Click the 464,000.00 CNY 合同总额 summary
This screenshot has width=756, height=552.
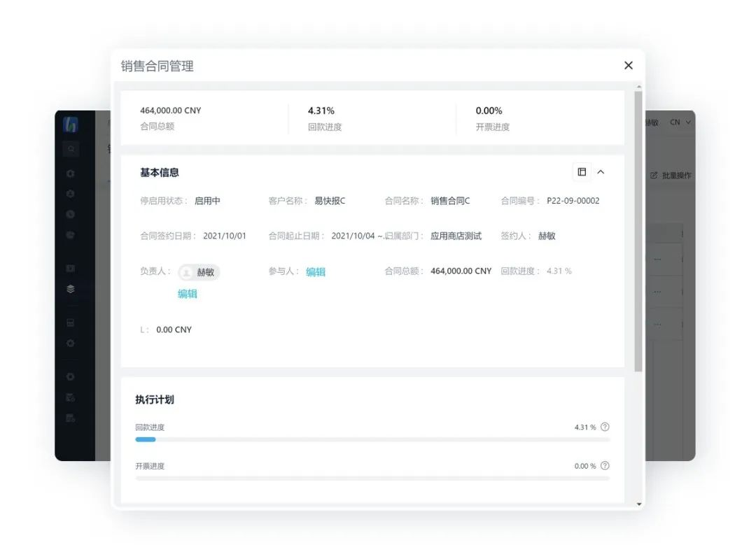coord(170,111)
